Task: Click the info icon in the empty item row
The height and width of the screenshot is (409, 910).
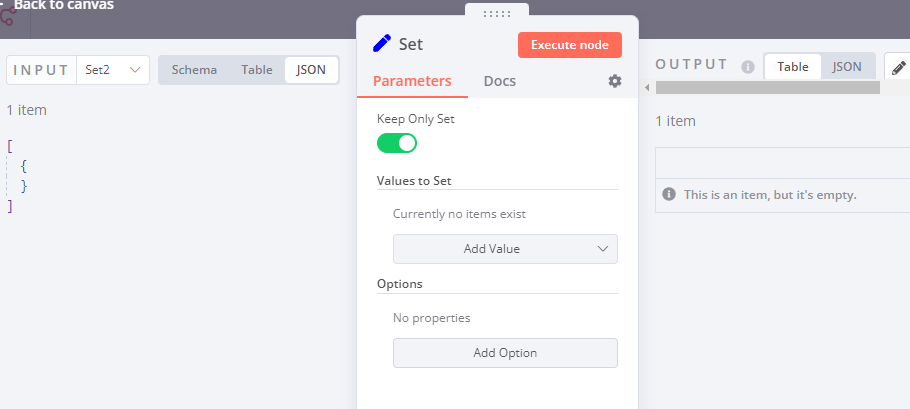Action: point(668,194)
